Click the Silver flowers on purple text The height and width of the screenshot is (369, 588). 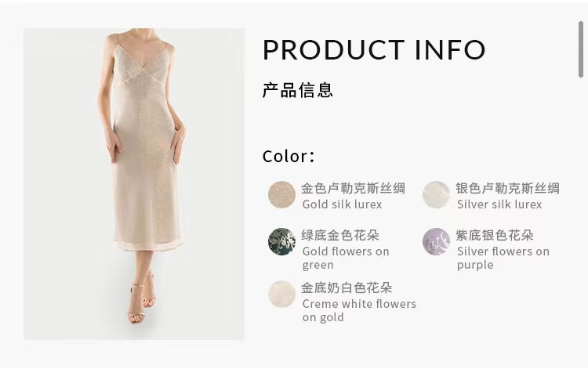(x=503, y=258)
